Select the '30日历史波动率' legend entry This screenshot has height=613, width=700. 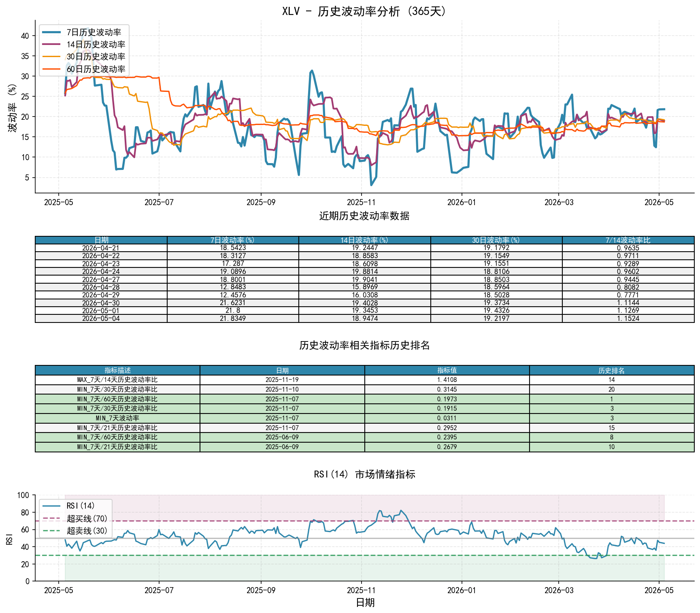tap(84, 57)
